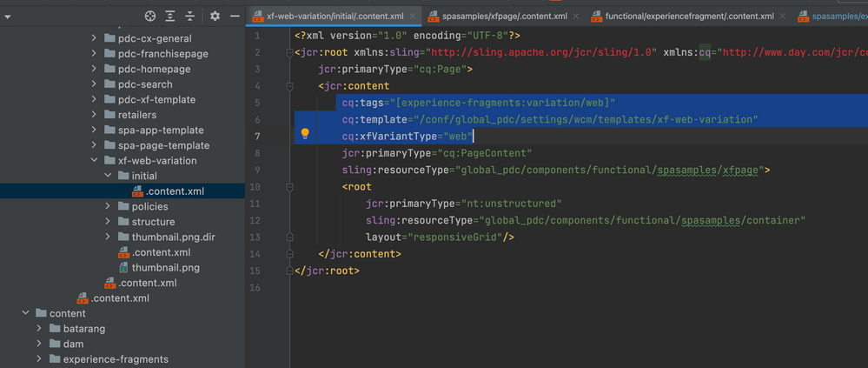Select thumbnail.png file in tree

coord(165,268)
